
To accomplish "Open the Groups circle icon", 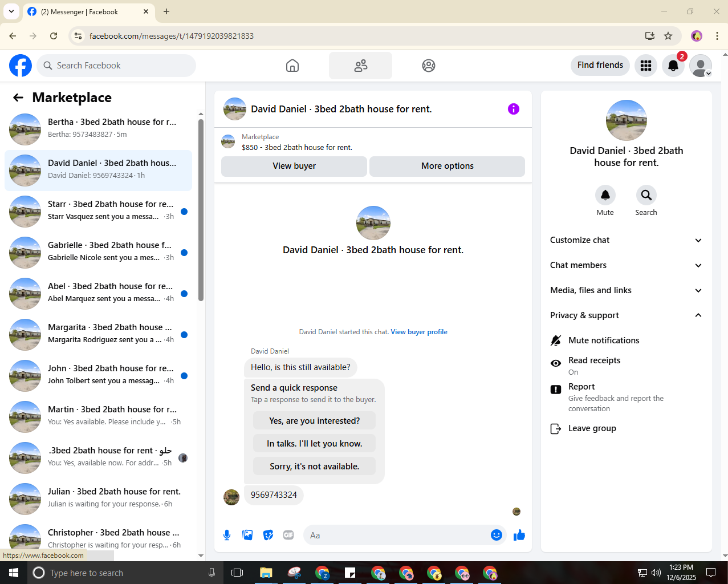I will [429, 66].
